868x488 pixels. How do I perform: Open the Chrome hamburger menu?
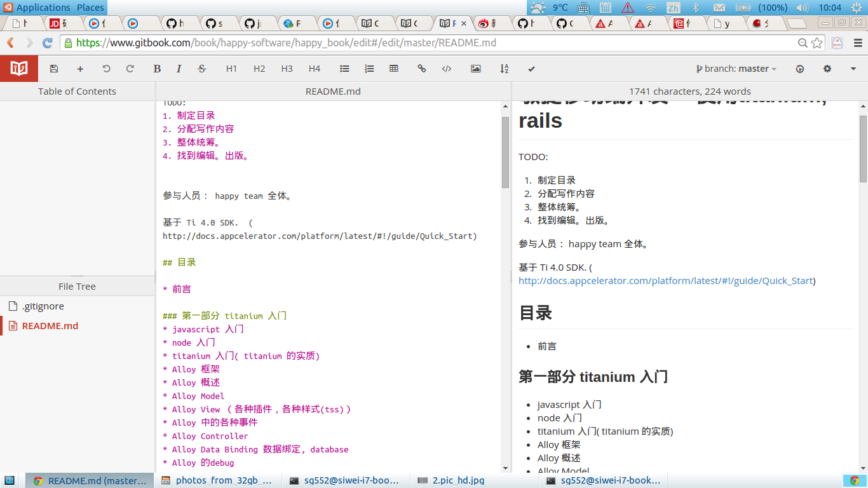(857, 43)
